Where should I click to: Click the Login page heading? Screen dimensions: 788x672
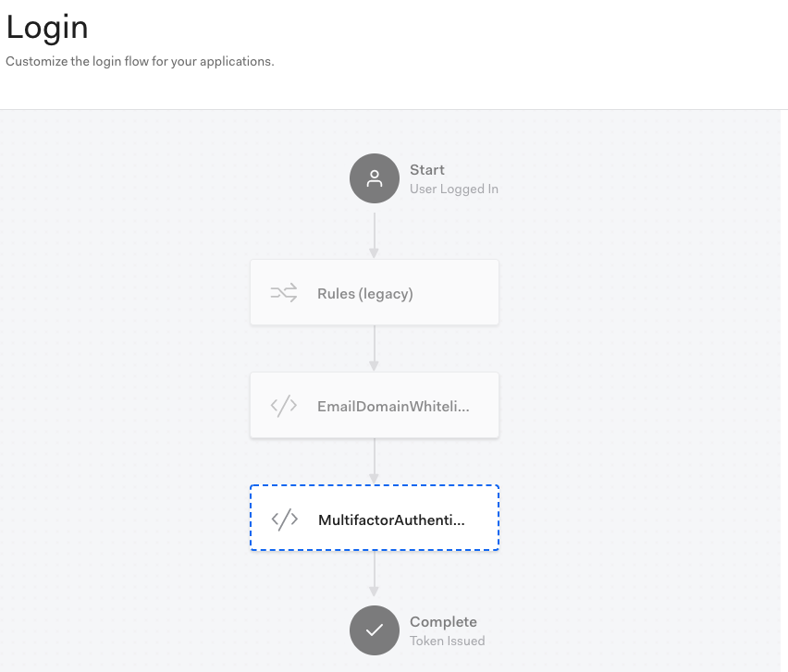(x=46, y=28)
